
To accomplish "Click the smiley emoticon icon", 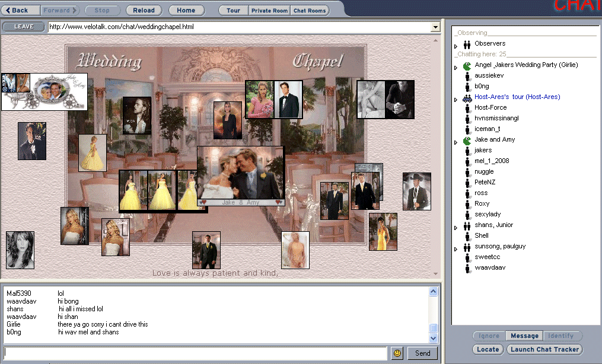I will point(397,353).
